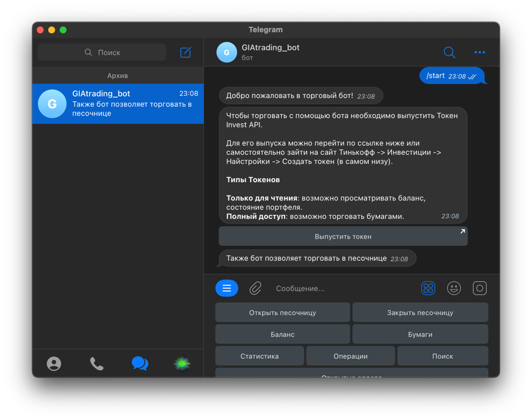Click the green macOS zoom window button
This screenshot has height=420, width=532.
click(x=63, y=30)
